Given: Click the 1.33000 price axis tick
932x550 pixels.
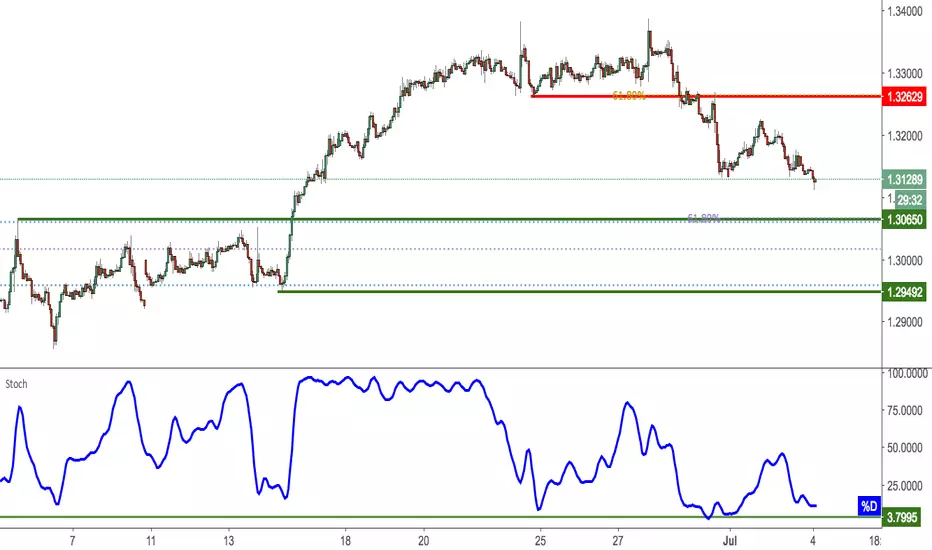Looking at the screenshot, I should click(x=905, y=73).
